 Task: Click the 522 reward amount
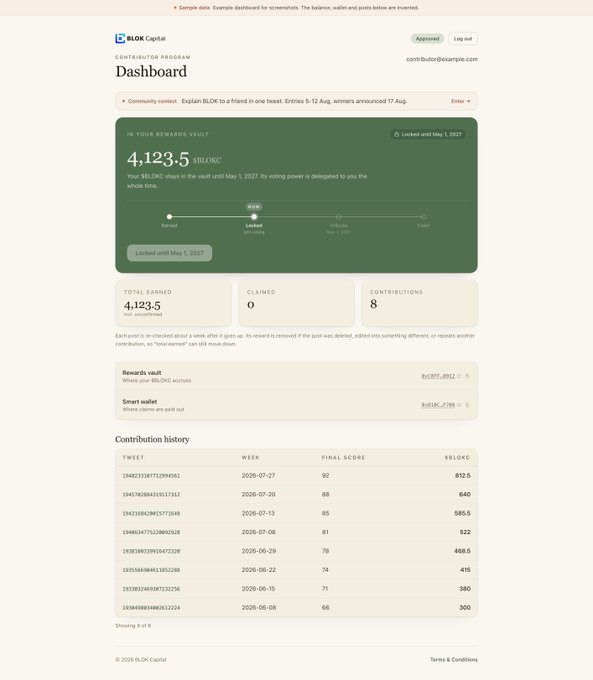pyautogui.click(x=465, y=532)
